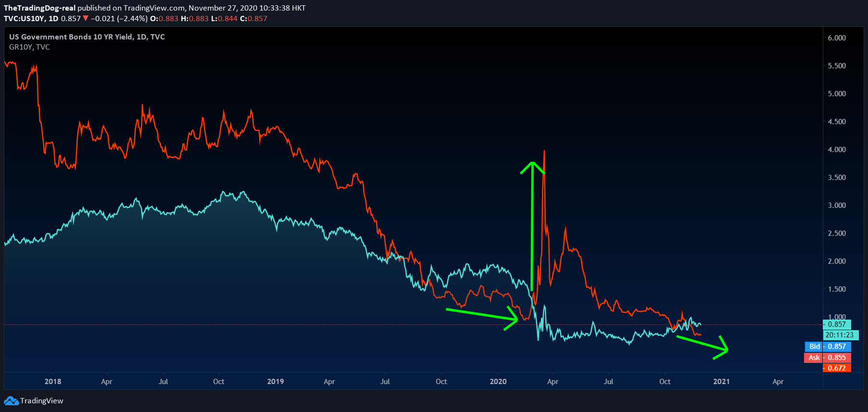
Task: Click the TradingView logo icon
Action: (11, 400)
